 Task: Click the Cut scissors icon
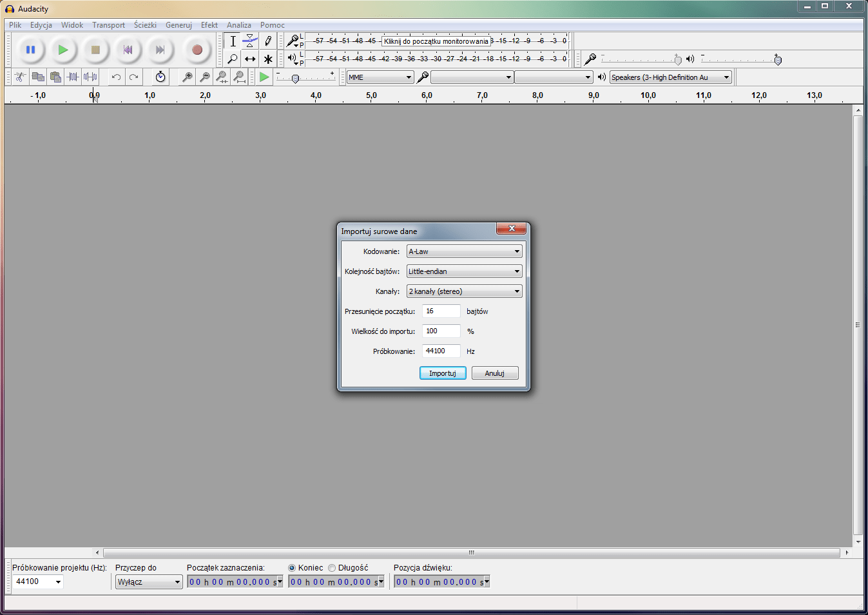21,77
